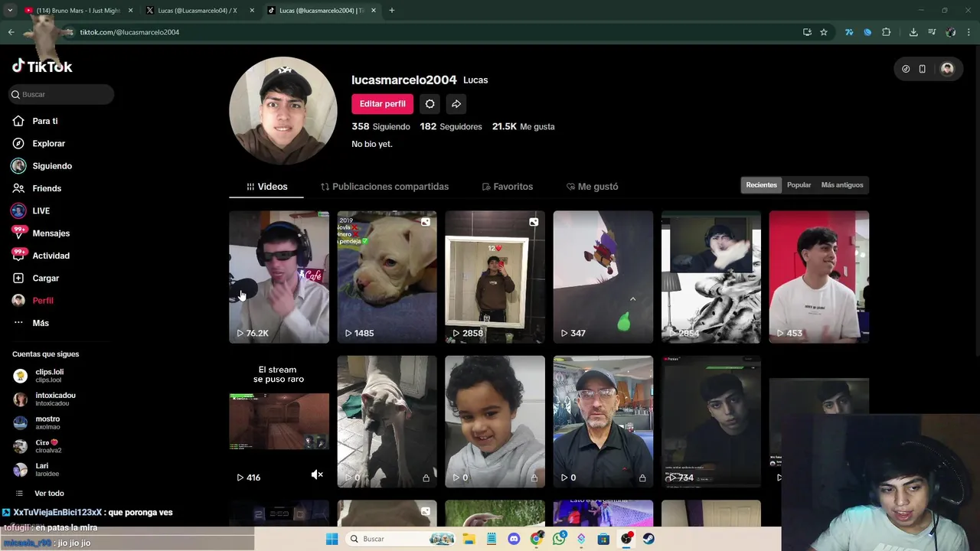This screenshot has width=980, height=551.
Task: Focus the TikTok Buscar search field
Action: (61, 94)
